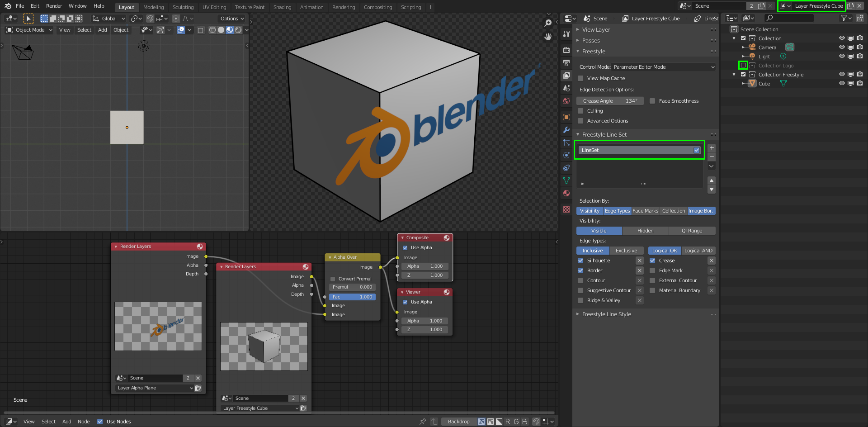Remove the selected Freestyle line set

712,157
